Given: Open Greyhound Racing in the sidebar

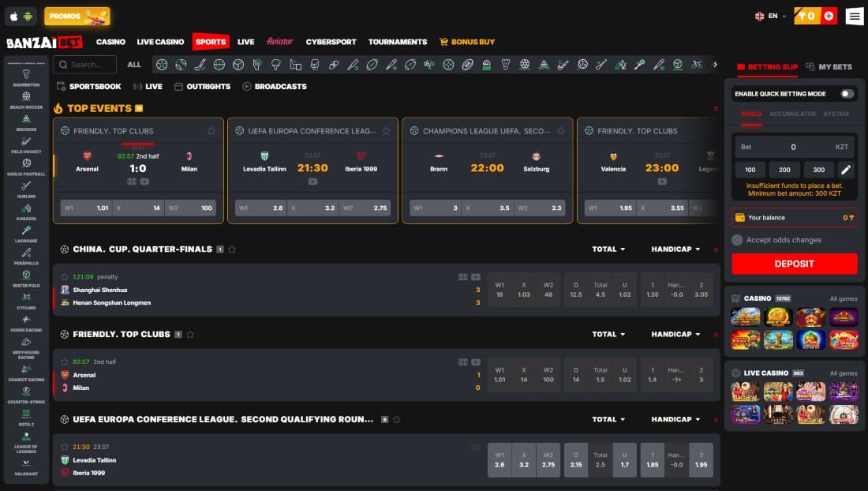Looking at the screenshot, I should (26, 347).
